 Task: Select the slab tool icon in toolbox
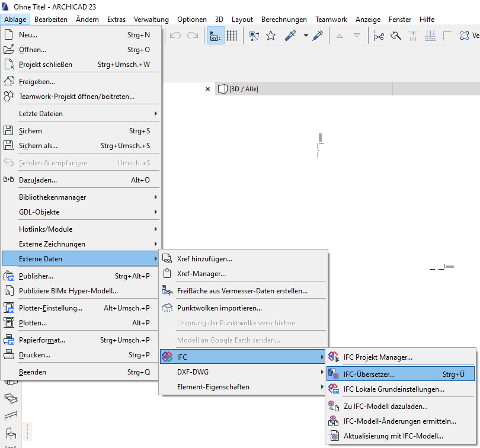coord(11,398)
